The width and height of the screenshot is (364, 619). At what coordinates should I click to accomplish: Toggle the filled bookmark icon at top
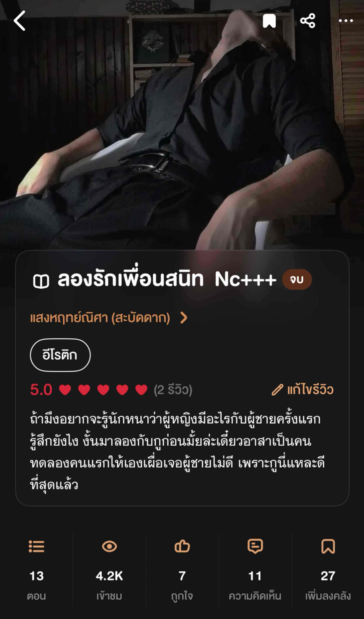point(269,21)
